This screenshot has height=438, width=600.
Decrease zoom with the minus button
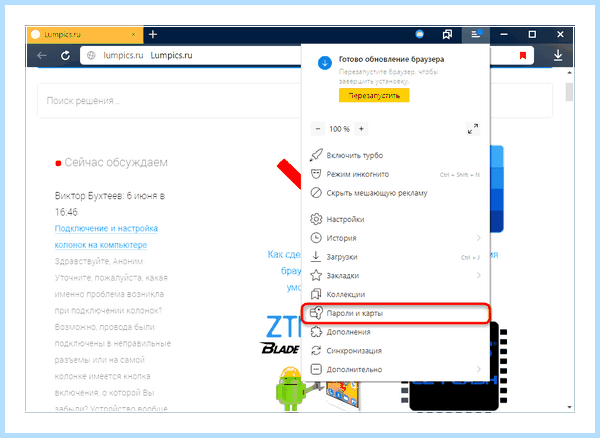[x=318, y=129]
